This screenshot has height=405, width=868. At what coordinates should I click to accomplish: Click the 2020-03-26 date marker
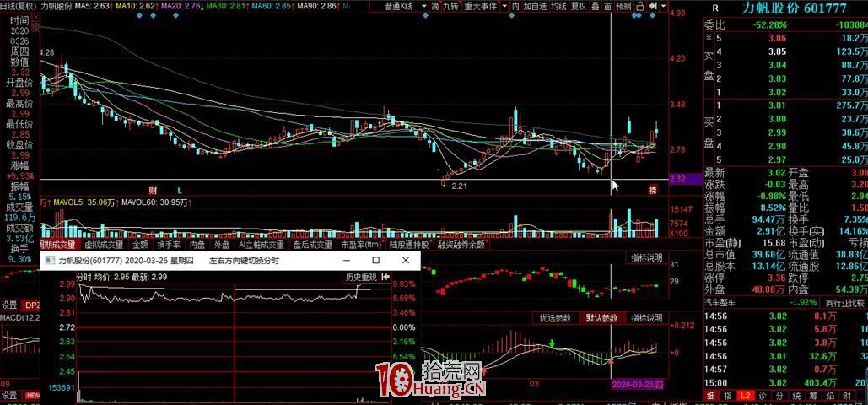[x=639, y=384]
